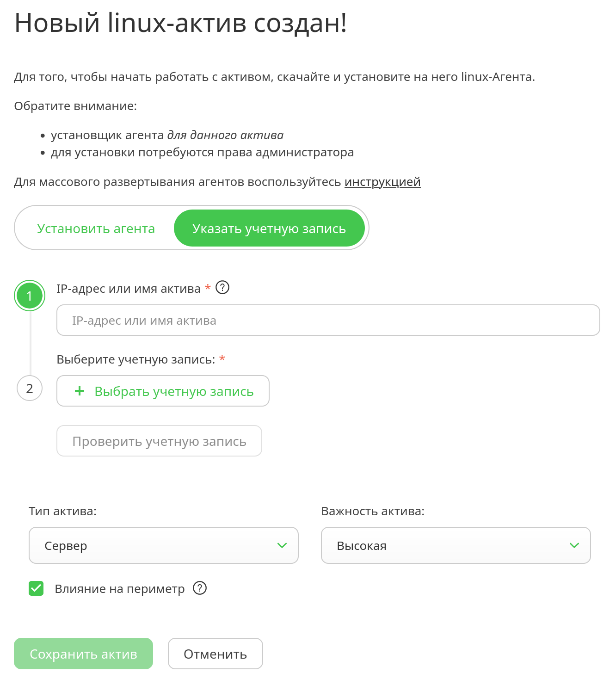This screenshot has width=616, height=679.
Task: Click Выбрать учетную запись button
Action: point(163,391)
